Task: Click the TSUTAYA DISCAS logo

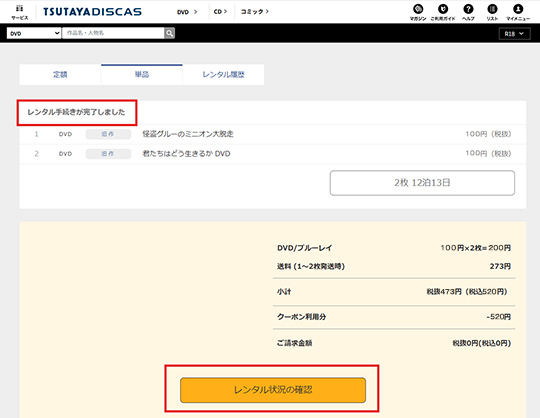Action: [92, 12]
